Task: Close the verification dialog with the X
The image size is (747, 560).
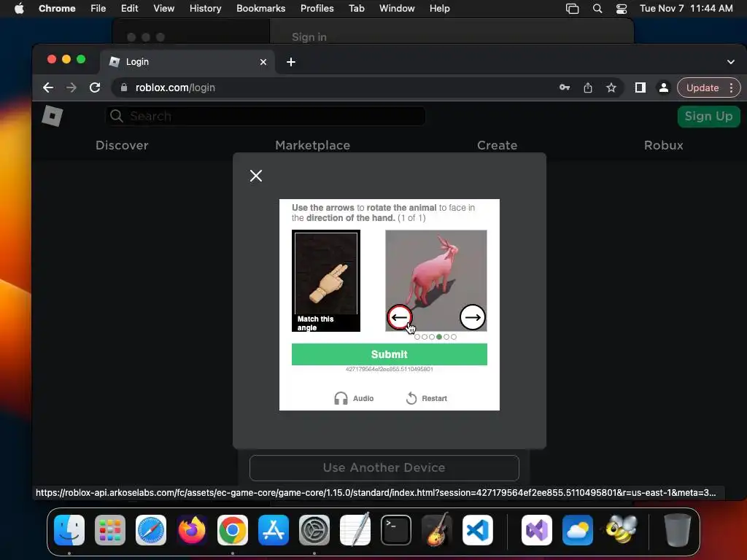Action: point(256,176)
